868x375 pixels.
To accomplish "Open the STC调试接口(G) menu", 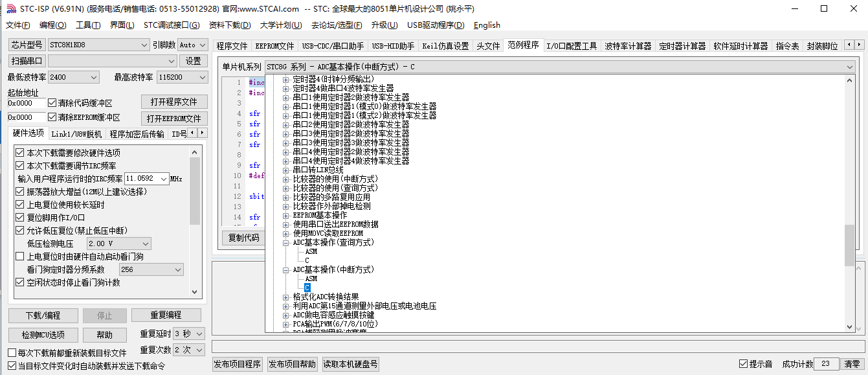I will 172,25.
